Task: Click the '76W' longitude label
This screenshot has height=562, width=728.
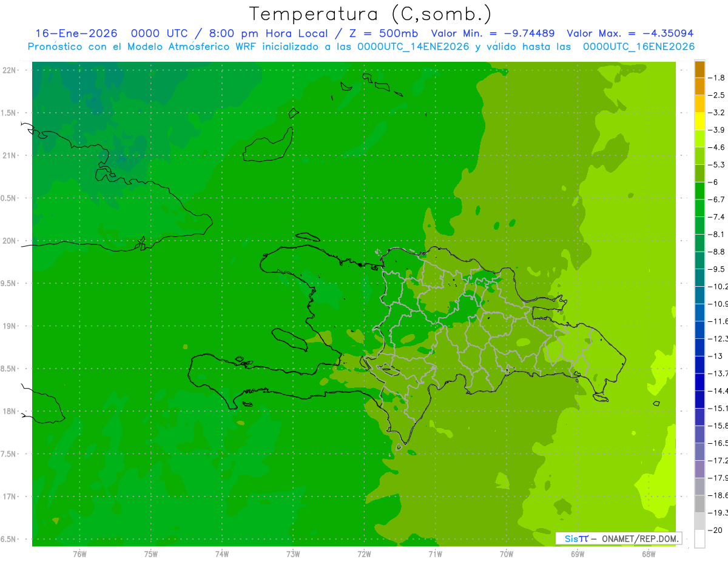Action: [79, 554]
